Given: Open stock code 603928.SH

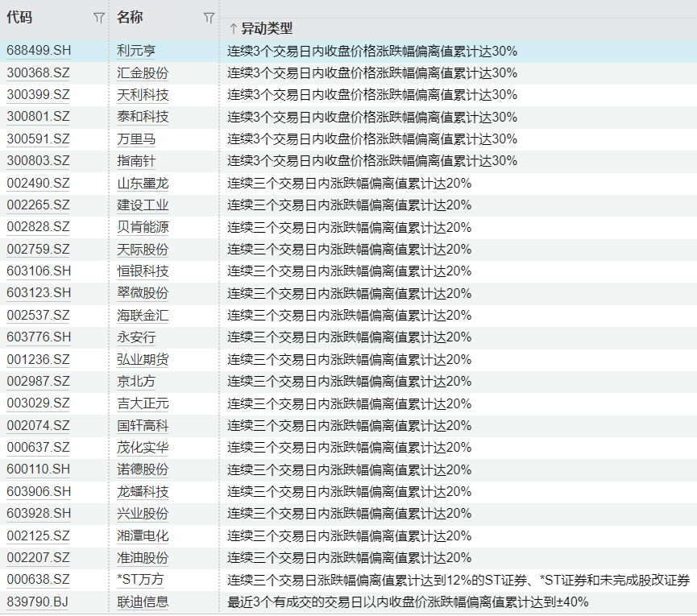Looking at the screenshot, I should [x=39, y=514].
